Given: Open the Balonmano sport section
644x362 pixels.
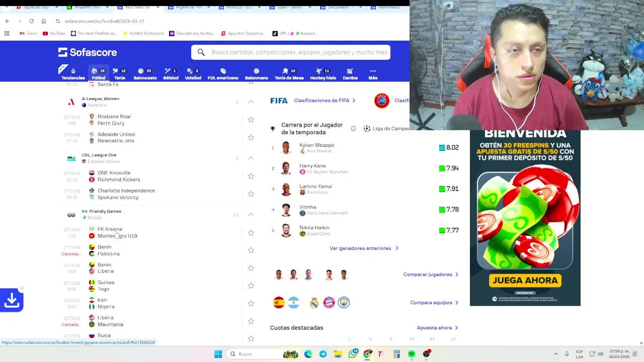Looking at the screenshot, I should [x=256, y=74].
